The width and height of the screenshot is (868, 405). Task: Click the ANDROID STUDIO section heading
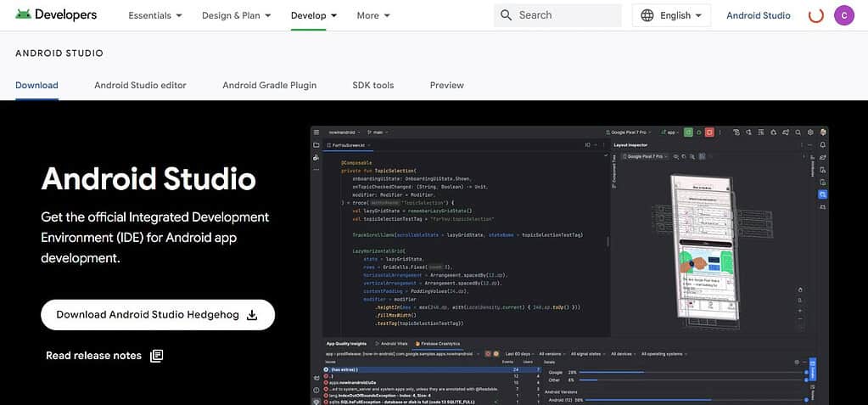point(59,53)
